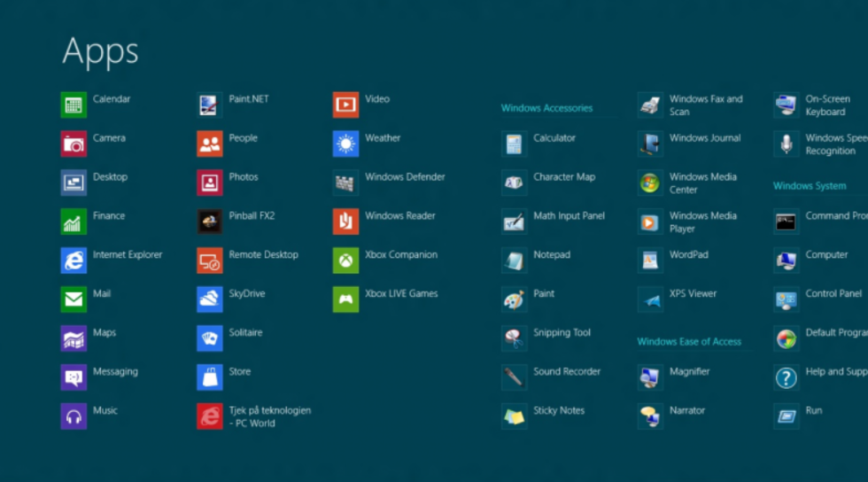Open the Calculator icon

click(515, 144)
